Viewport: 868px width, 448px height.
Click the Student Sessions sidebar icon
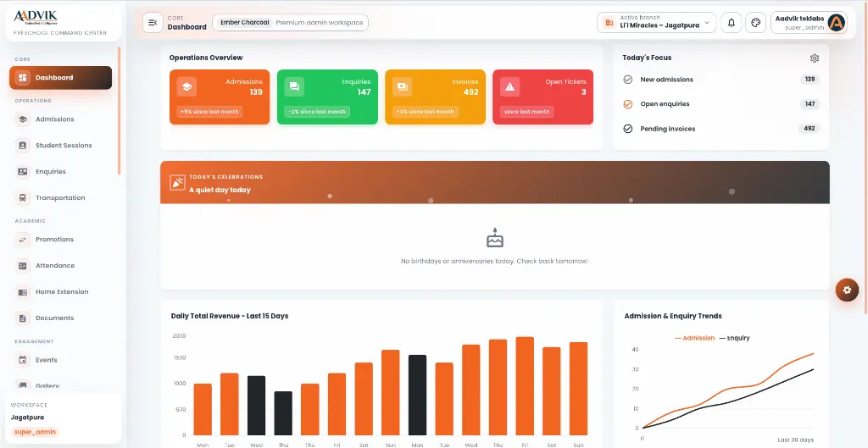[x=22, y=146]
